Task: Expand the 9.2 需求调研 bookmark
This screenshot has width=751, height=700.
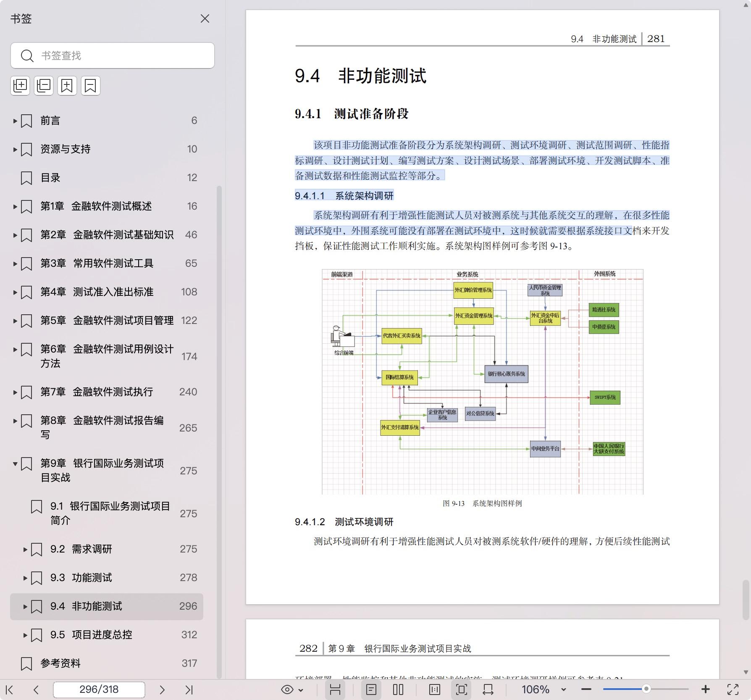Action: [25, 550]
